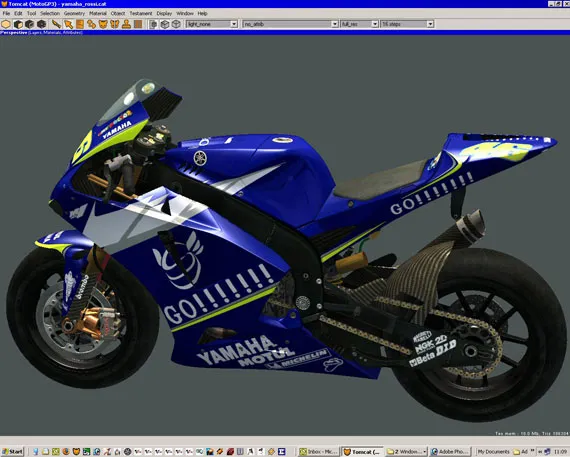Click the orange page document toolbar icon
Viewport: 570px width, 457px height.
pyautogui.click(x=80, y=24)
